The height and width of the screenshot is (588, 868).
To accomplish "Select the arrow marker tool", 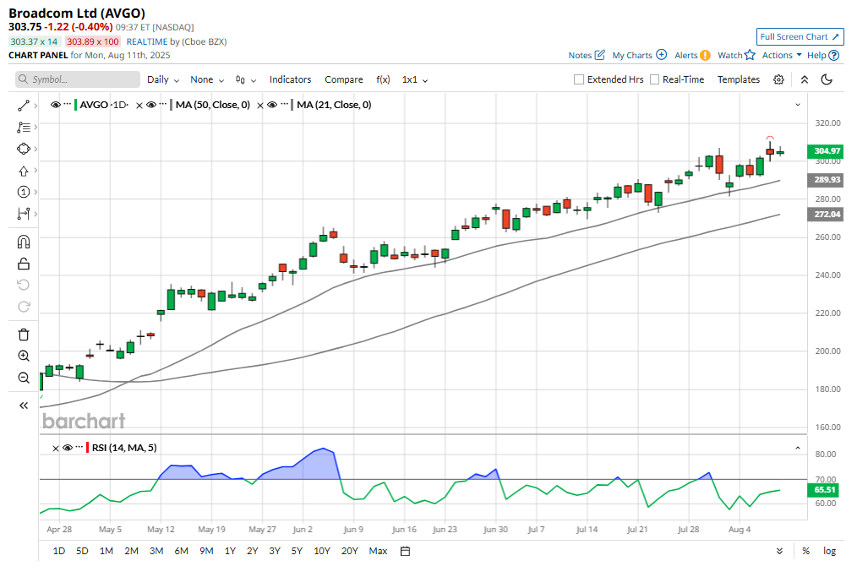I will (x=24, y=171).
